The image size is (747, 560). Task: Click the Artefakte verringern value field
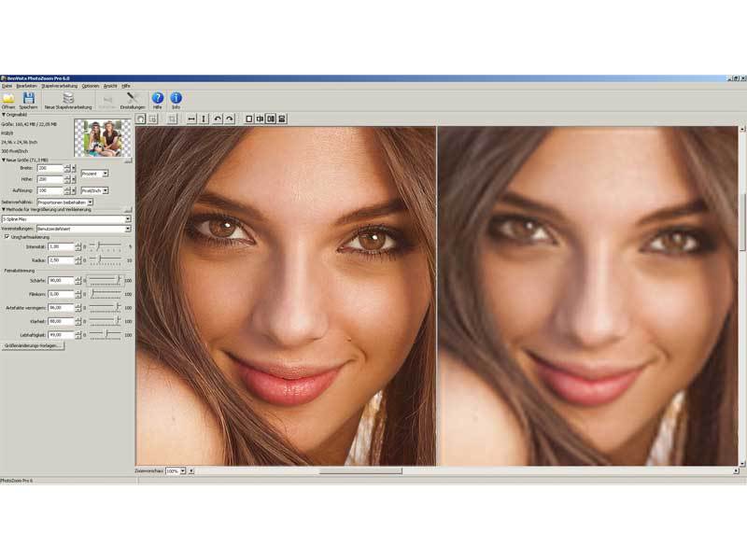61,308
